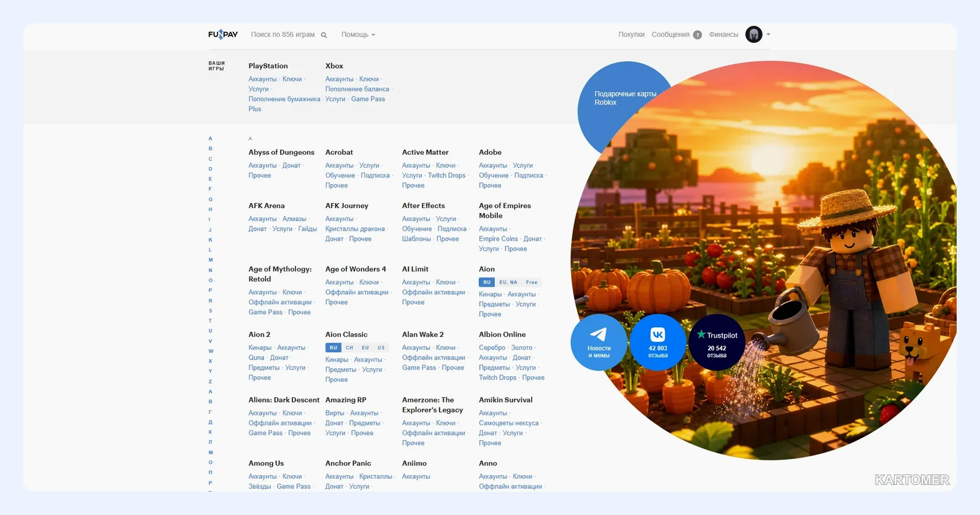Viewport: 980px width, 515px height.
Task: Select the US server tag under Aion Classic
Action: click(x=381, y=347)
